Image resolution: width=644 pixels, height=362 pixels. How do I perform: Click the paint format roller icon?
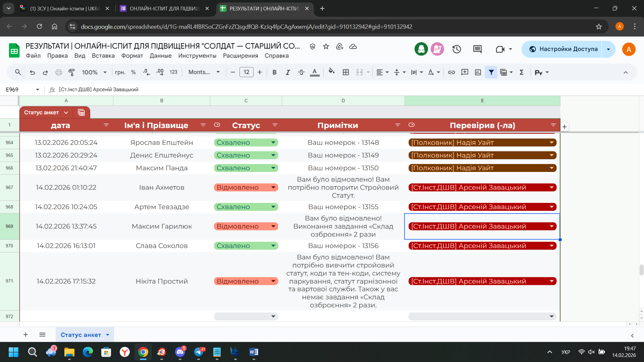(71, 72)
